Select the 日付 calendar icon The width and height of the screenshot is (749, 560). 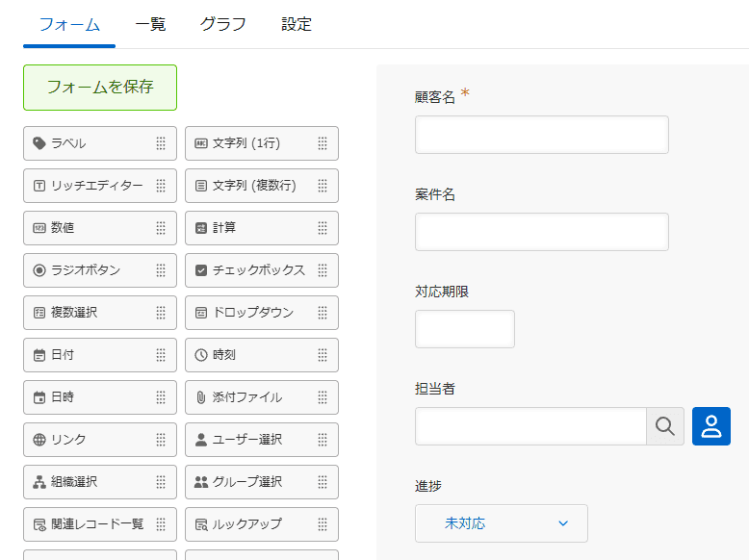pyautogui.click(x=39, y=355)
